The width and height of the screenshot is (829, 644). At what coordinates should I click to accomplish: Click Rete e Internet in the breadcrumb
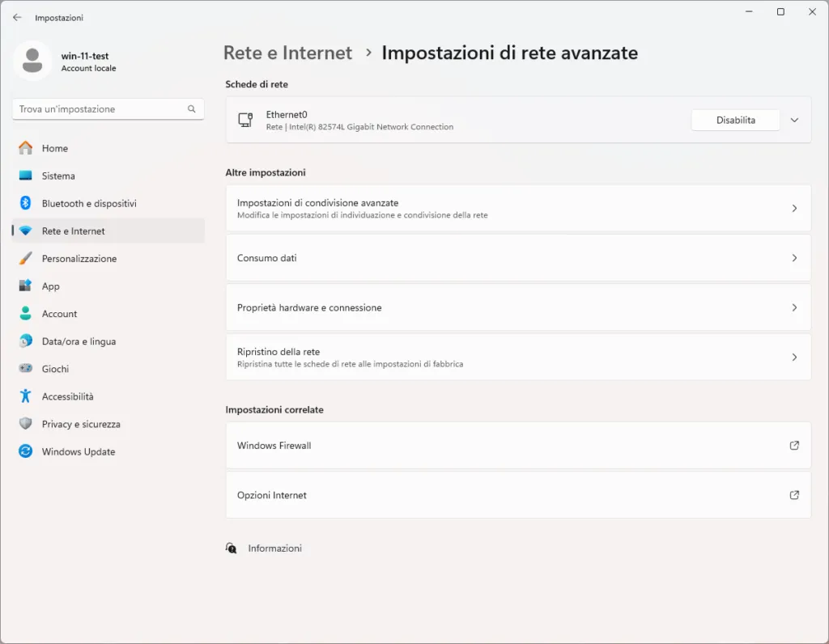[x=287, y=52]
